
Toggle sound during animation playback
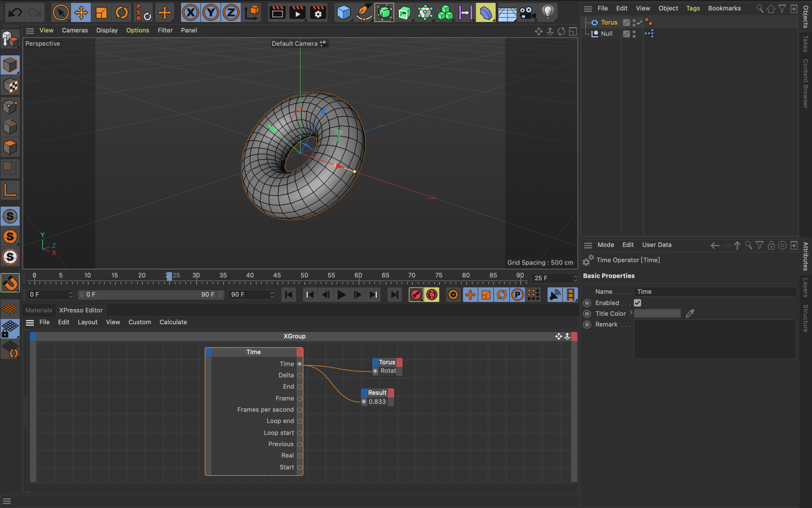coord(554,295)
